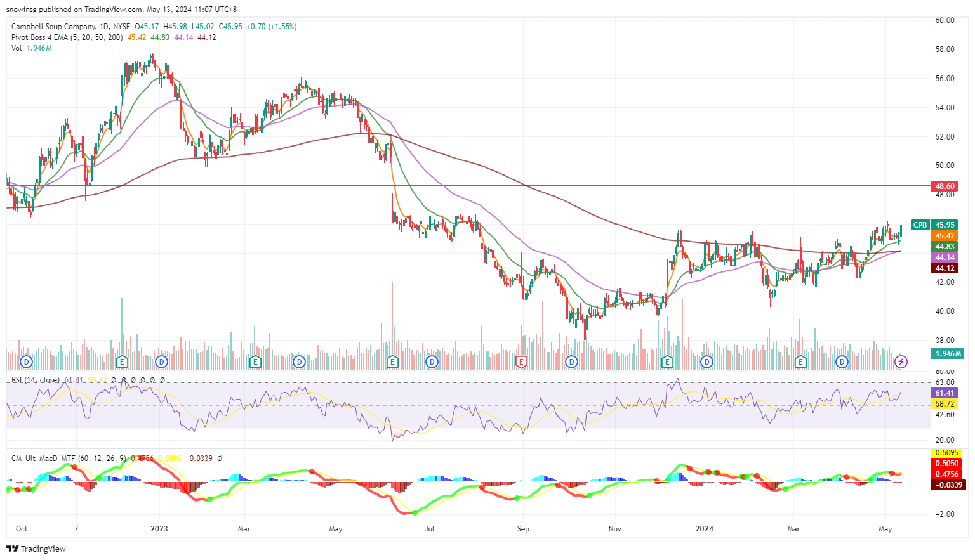
Task: Click the -2.00 MACD axis label
Action: point(945,514)
